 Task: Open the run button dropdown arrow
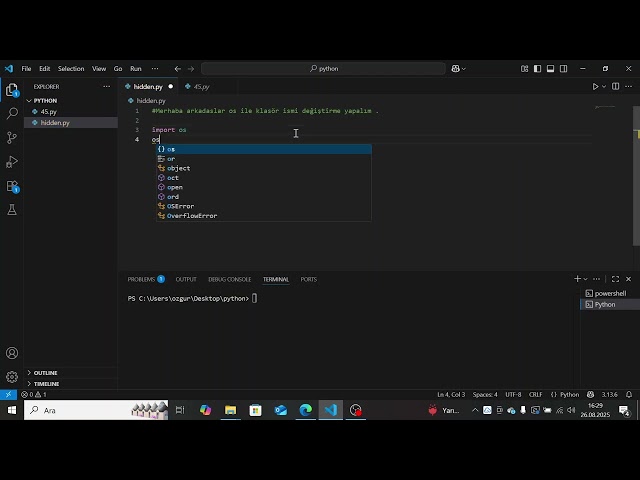604,87
